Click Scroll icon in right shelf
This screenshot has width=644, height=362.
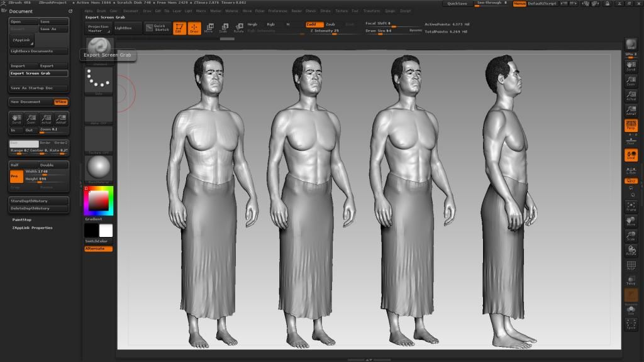point(631,66)
